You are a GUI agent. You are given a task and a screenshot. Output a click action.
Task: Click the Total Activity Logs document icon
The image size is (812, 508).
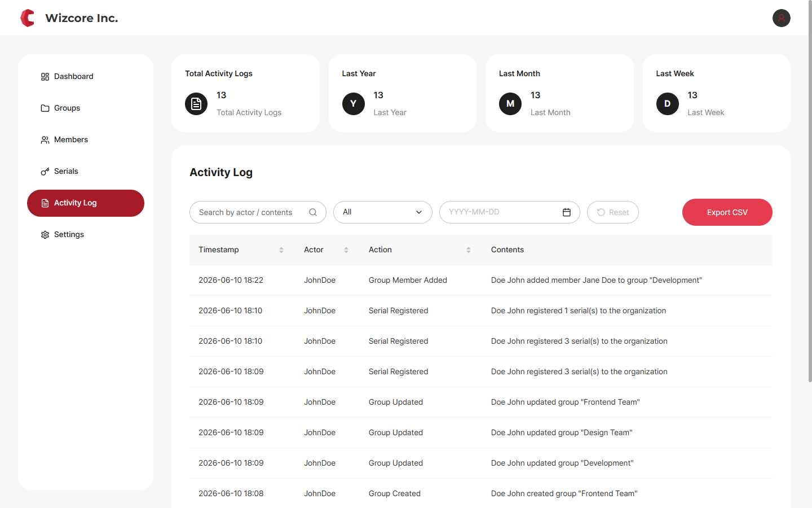(196, 104)
